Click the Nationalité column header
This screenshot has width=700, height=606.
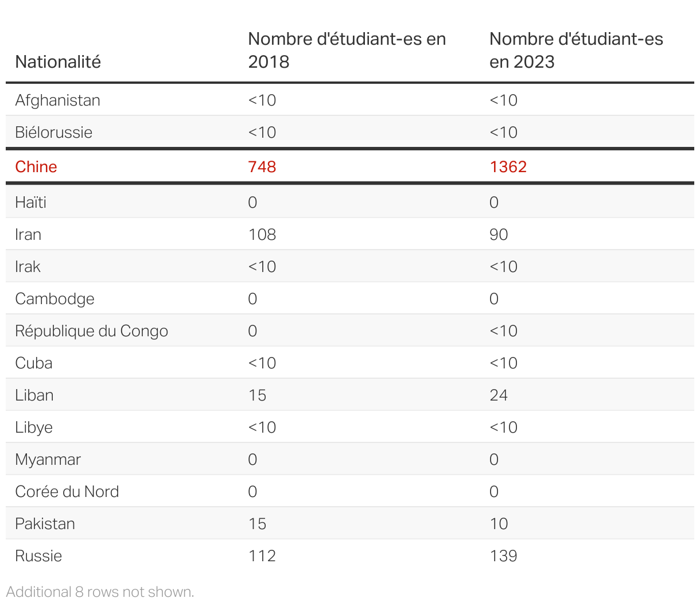click(58, 61)
